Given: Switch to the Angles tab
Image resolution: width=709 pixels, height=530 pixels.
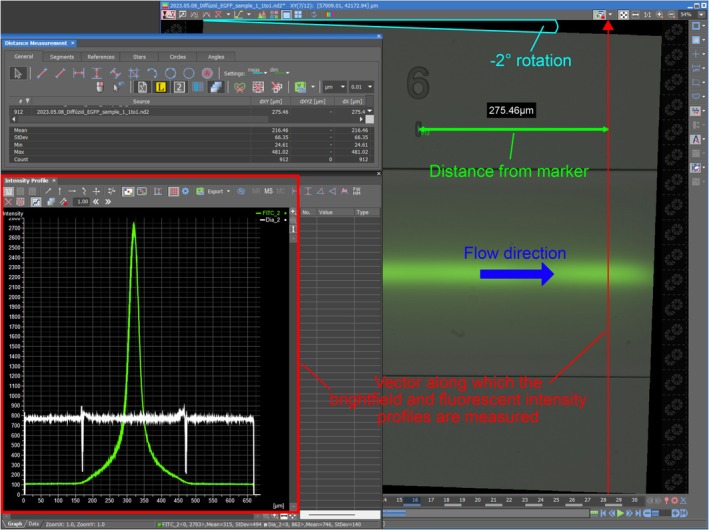Looking at the screenshot, I should 216,57.
